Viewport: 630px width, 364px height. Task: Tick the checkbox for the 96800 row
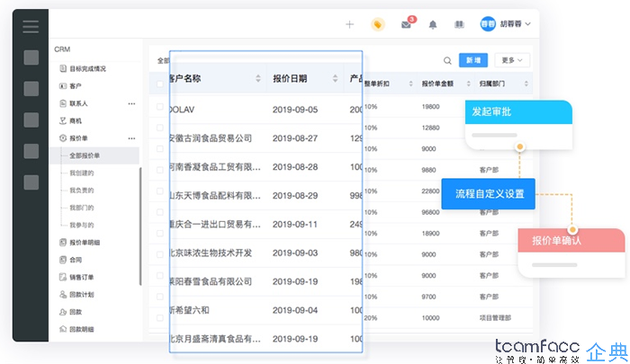160,212
